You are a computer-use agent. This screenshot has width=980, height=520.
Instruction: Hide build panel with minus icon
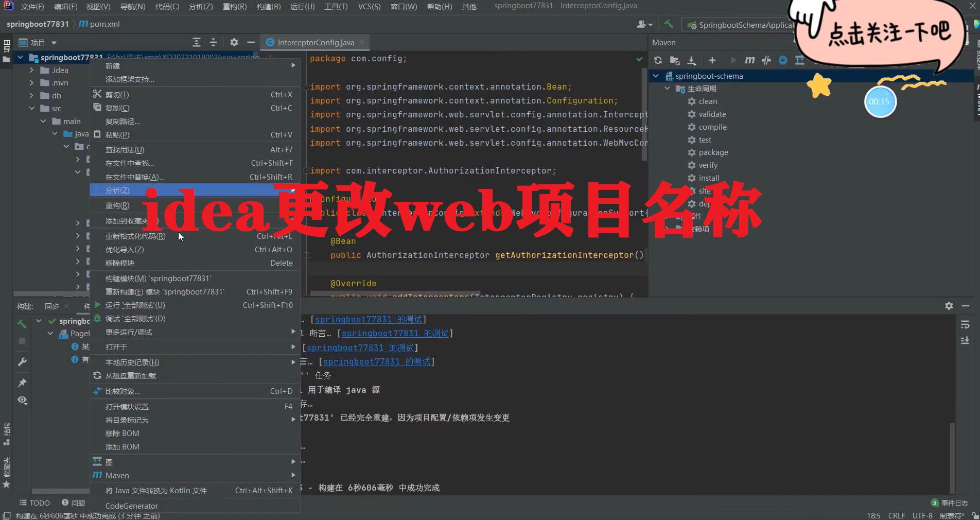point(966,306)
